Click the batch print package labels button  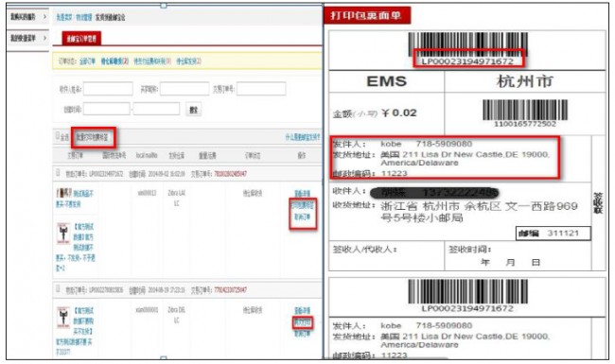(93, 137)
